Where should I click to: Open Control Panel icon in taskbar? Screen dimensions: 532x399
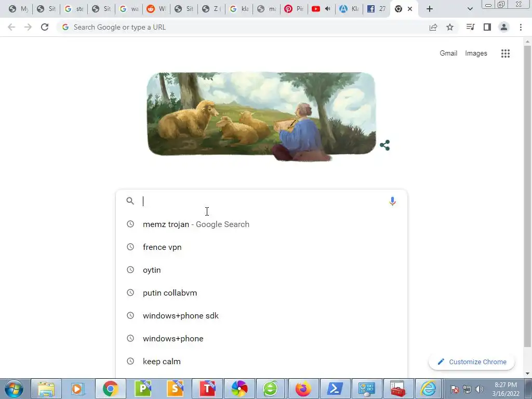(x=366, y=389)
